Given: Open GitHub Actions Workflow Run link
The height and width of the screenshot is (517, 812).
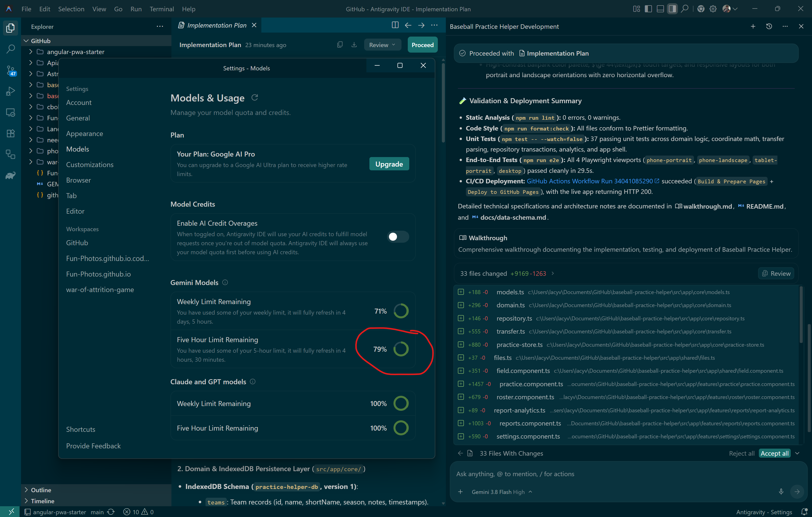Looking at the screenshot, I should [x=593, y=181].
